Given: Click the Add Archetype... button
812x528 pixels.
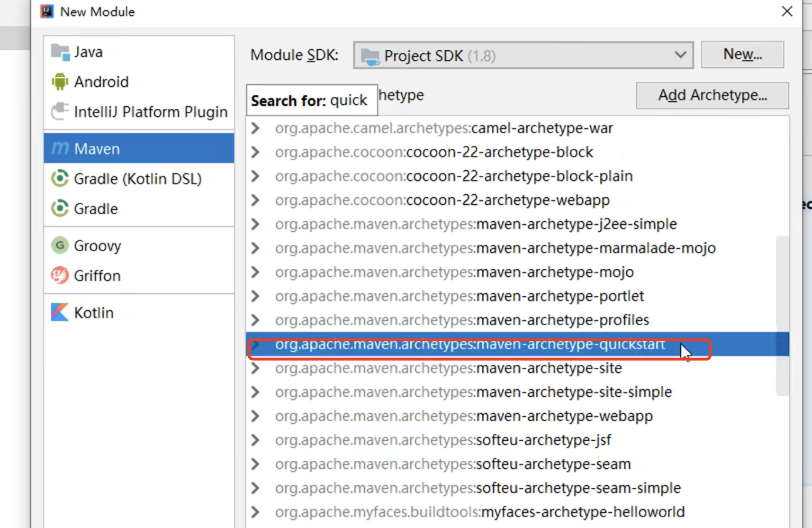Looking at the screenshot, I should click(712, 96).
